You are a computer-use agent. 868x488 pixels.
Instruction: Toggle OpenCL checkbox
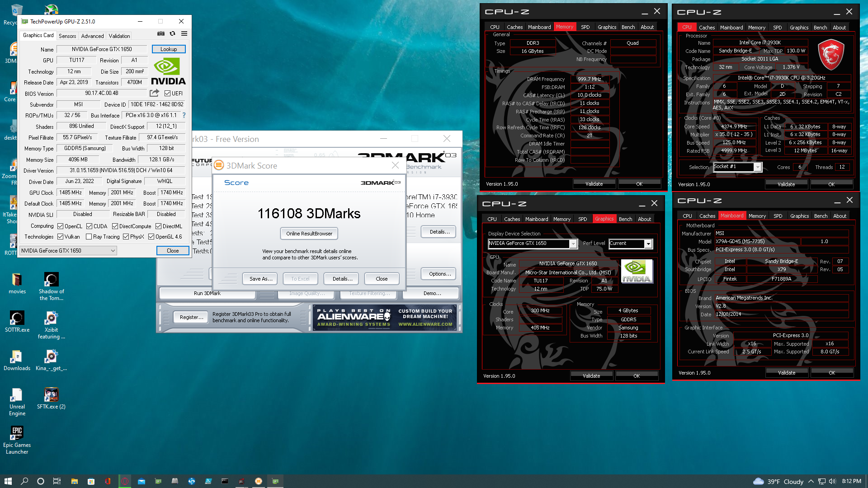click(60, 226)
